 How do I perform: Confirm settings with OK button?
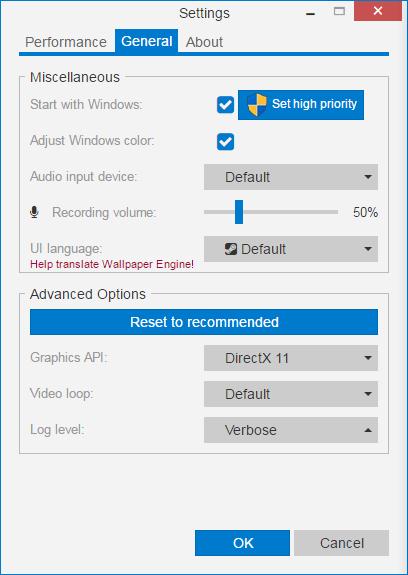pos(242,543)
